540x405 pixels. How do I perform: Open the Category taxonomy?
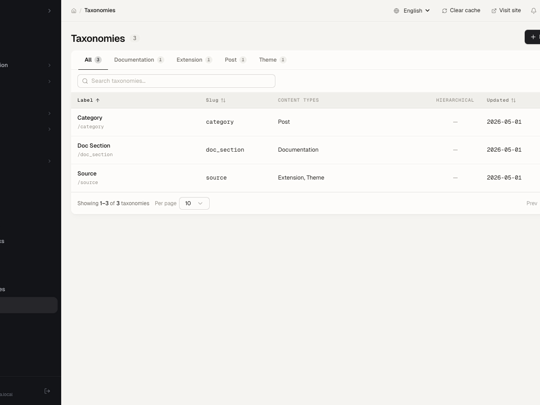tap(90, 118)
